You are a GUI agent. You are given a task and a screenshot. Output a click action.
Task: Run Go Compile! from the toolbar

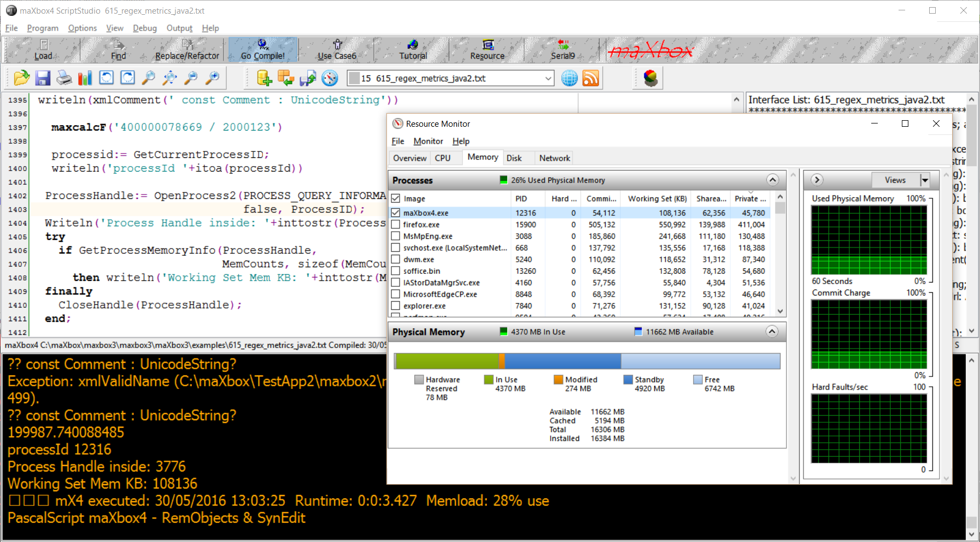(263, 50)
